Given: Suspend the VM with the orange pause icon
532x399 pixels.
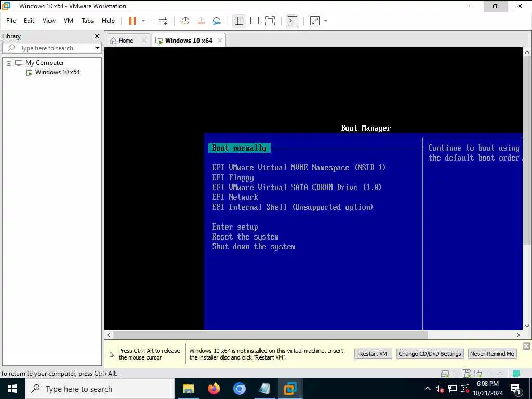Looking at the screenshot, I should (132, 21).
